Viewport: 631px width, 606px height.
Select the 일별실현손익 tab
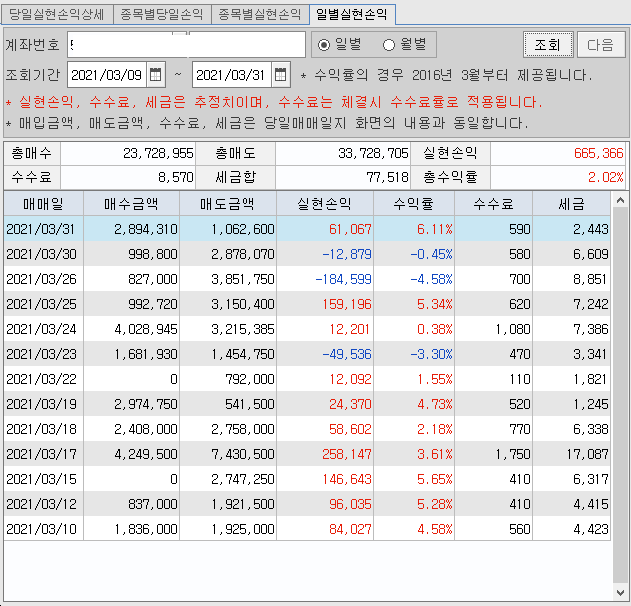tap(352, 14)
